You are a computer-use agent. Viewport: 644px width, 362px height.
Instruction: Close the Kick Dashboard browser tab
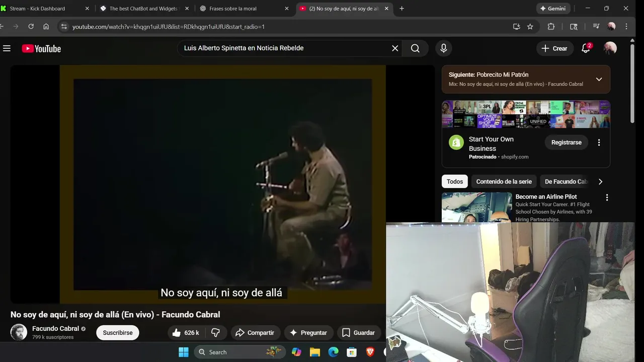(x=87, y=9)
